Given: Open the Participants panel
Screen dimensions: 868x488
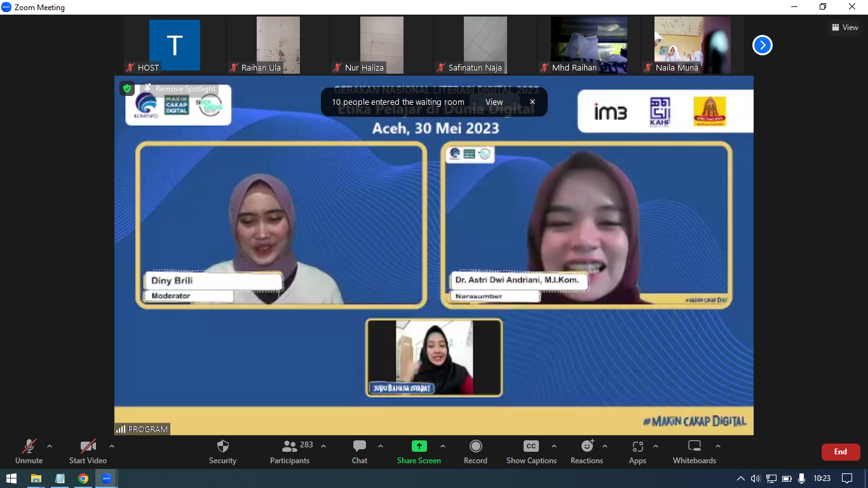Looking at the screenshot, I should 290,451.
